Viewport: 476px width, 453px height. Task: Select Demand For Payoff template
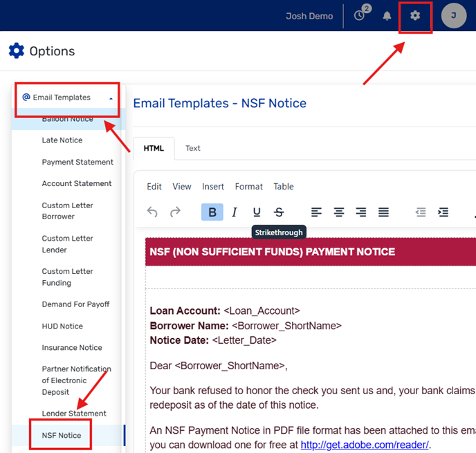[x=75, y=304]
